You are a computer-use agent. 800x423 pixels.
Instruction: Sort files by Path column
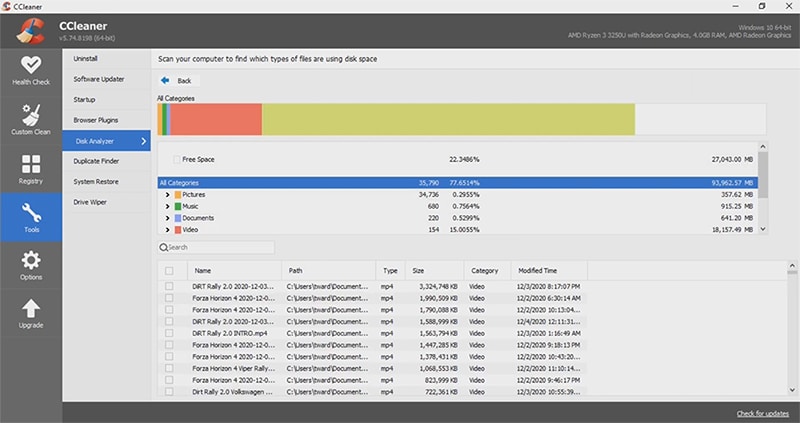pos(329,271)
